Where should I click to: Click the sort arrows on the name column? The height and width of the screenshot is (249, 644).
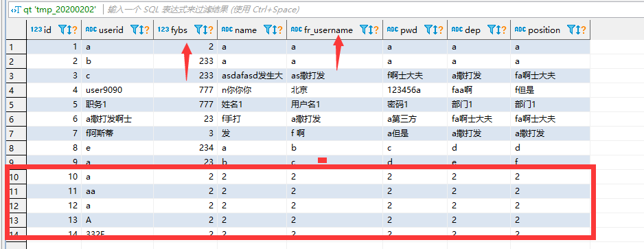274,30
